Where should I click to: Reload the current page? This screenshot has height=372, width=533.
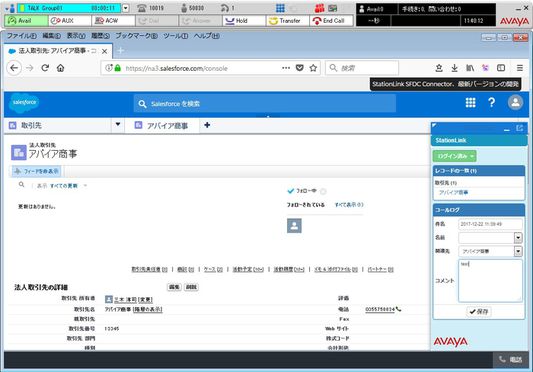(x=45, y=68)
